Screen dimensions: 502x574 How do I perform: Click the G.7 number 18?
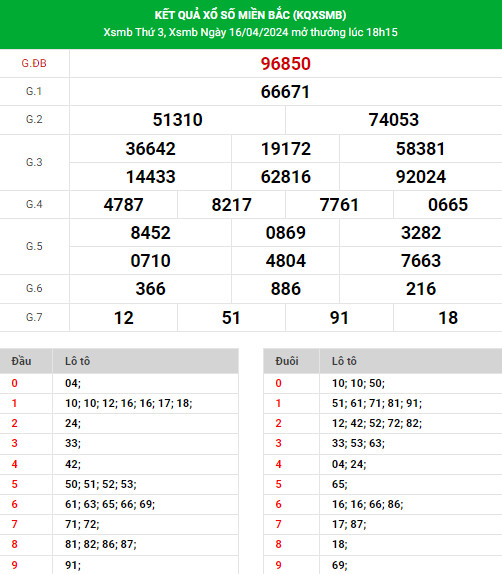click(x=448, y=318)
